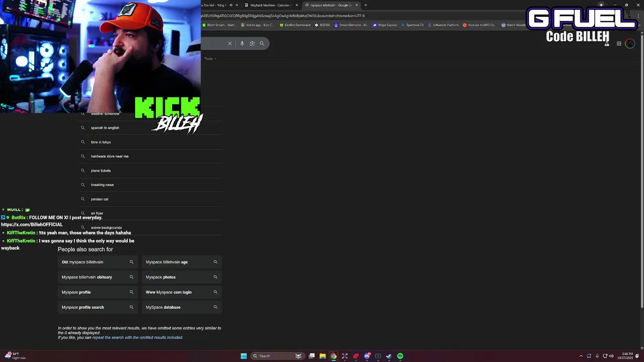Open the BOTRIX bookmark
Viewport: 644px width, 362px height.
tap(323, 25)
